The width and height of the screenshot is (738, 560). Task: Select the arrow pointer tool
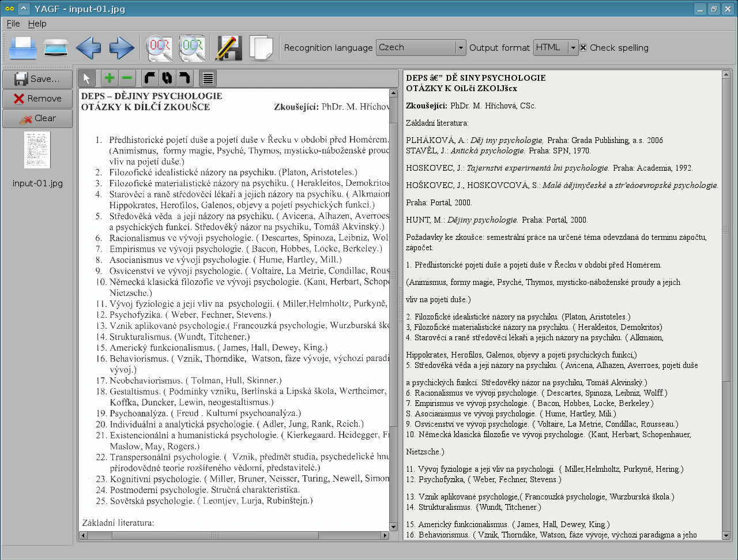[x=86, y=78]
